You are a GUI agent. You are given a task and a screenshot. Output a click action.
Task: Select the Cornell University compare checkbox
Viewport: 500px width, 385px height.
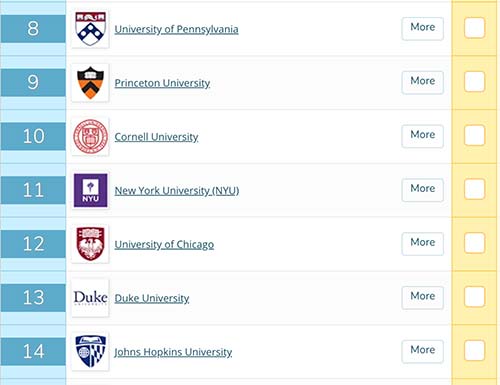click(474, 135)
